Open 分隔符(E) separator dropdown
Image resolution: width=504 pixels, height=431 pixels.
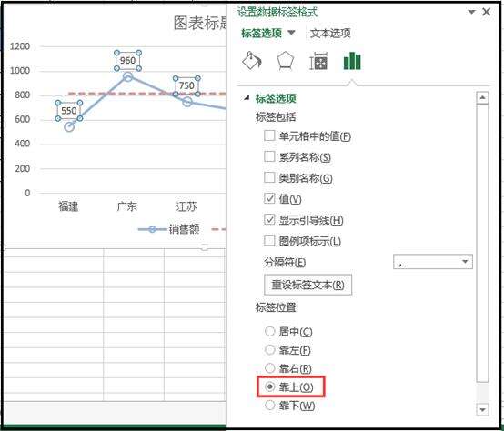(x=433, y=262)
